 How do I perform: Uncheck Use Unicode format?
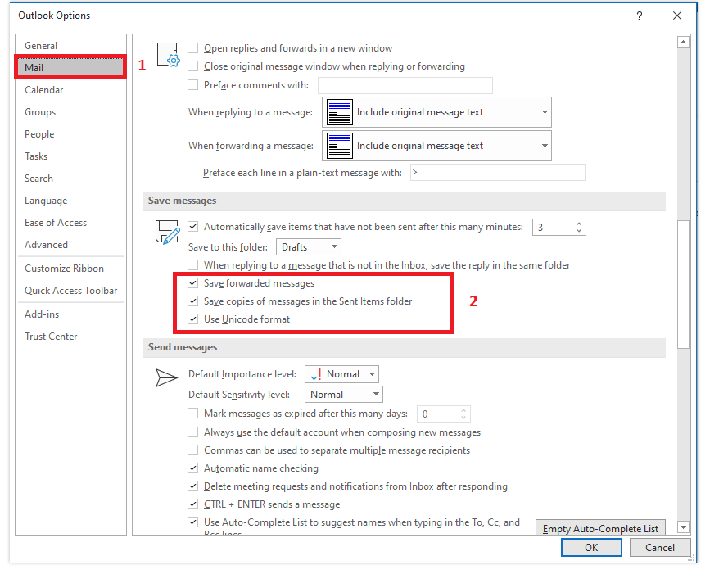[192, 319]
